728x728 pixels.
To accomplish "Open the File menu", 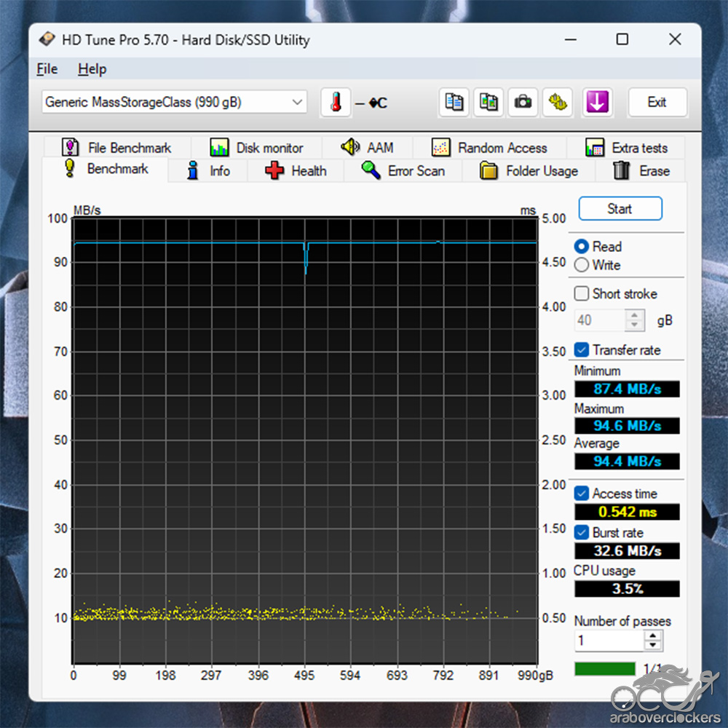I will tap(47, 69).
